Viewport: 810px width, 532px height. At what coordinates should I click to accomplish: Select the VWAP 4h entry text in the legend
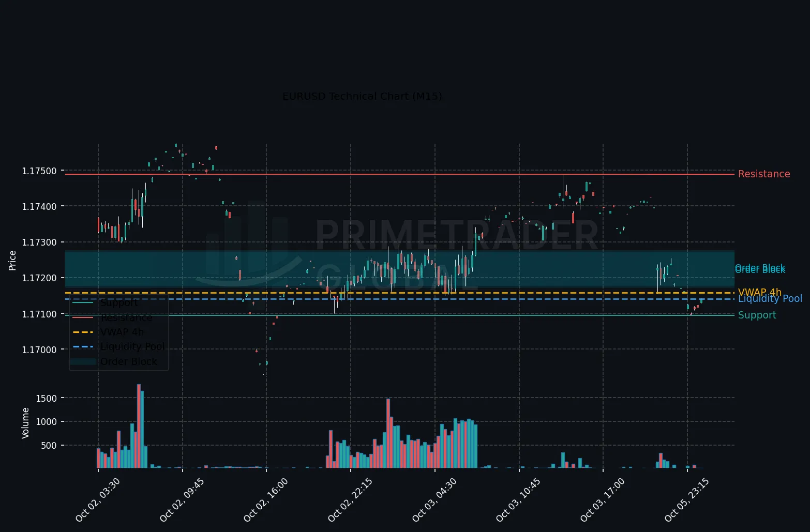[x=122, y=332]
